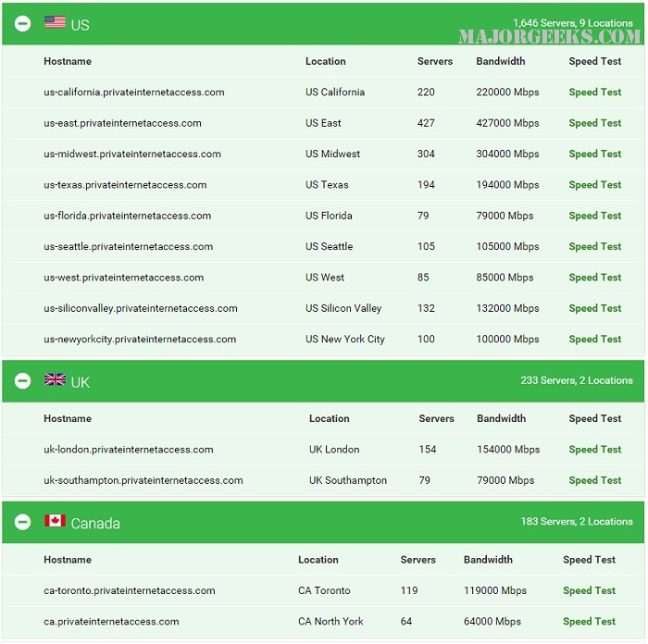The image size is (648, 644).
Task: Click the 427000 Mbps bandwidth value
Action: click(507, 123)
